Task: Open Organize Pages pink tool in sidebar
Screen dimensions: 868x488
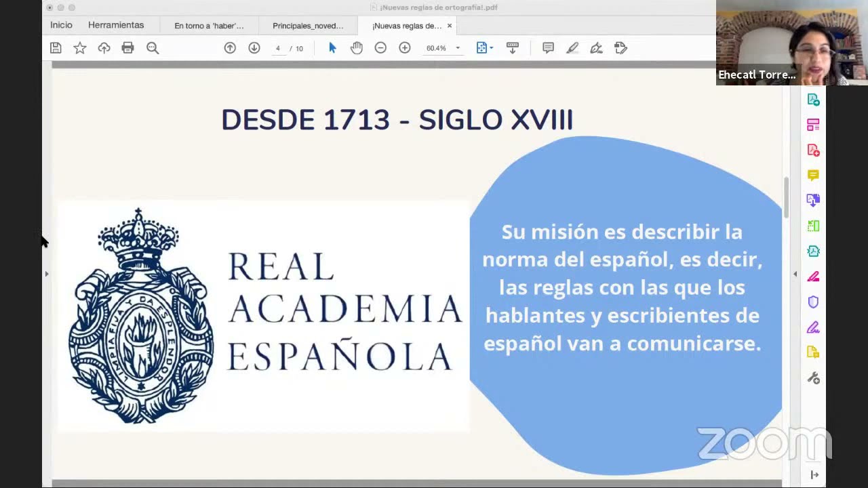Action: point(813,125)
